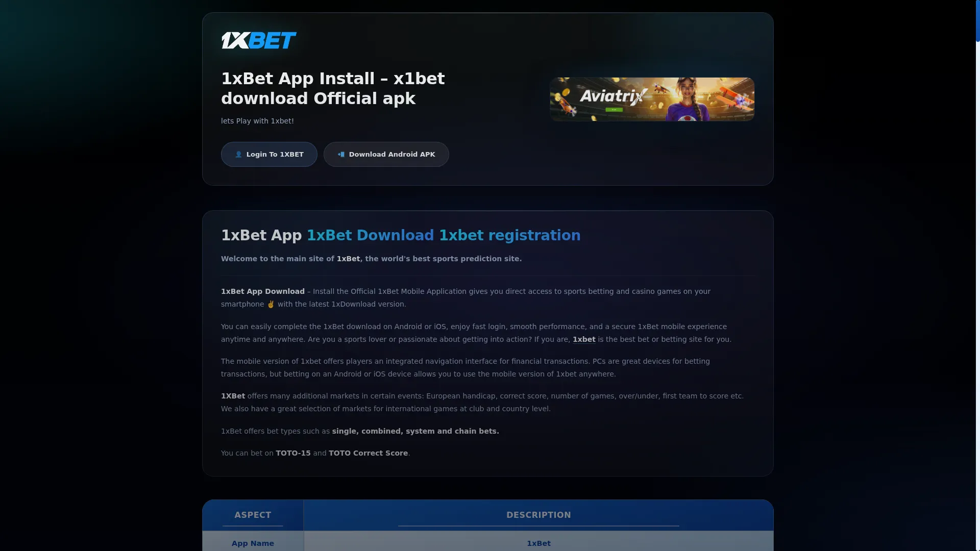
Task: Click the victory hand emoji after 'smartphone'
Action: coord(271,304)
